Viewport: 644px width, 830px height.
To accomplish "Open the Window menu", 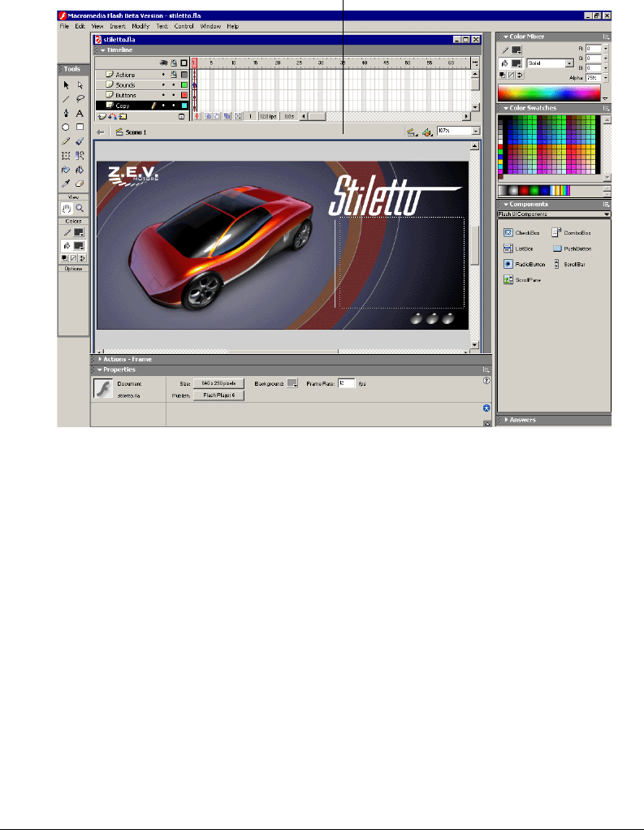I will (x=210, y=26).
